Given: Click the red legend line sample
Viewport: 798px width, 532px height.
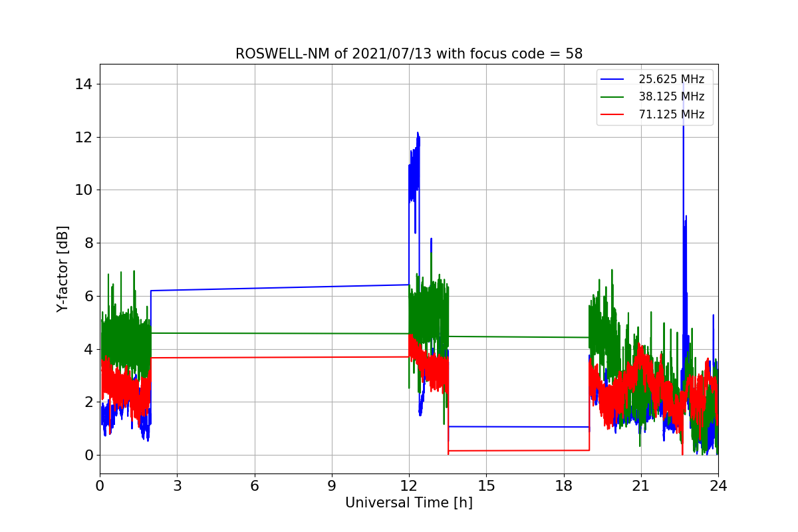Looking at the screenshot, I should click(x=612, y=114).
